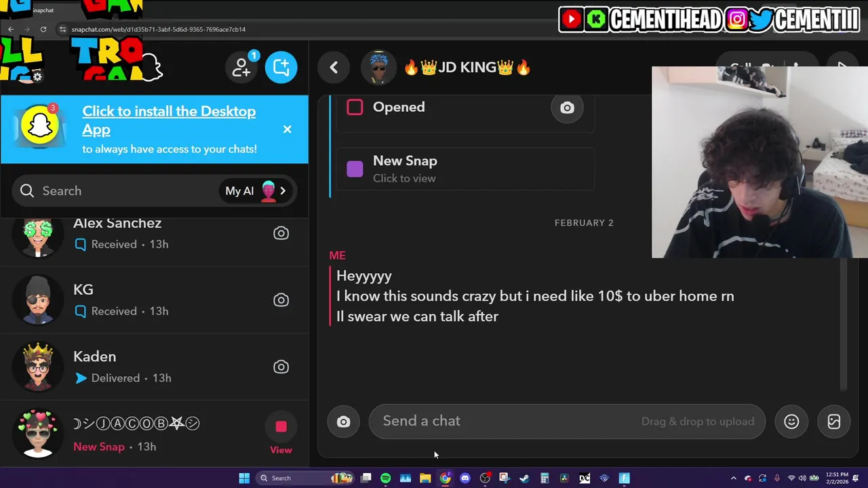Click the ghost notification icon on banner
Viewport: 868px width, 488px height.
(39, 125)
